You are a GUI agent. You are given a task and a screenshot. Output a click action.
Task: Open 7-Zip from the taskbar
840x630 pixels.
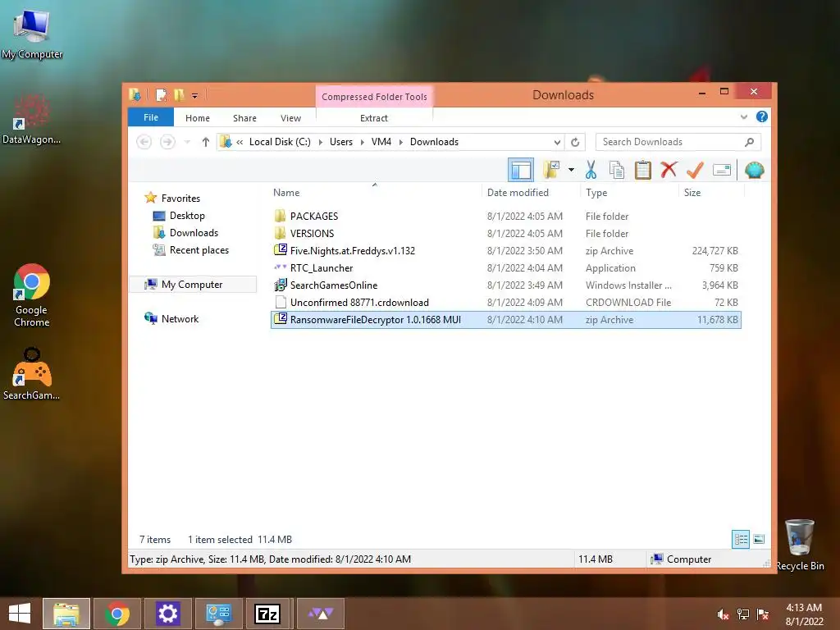pos(267,614)
